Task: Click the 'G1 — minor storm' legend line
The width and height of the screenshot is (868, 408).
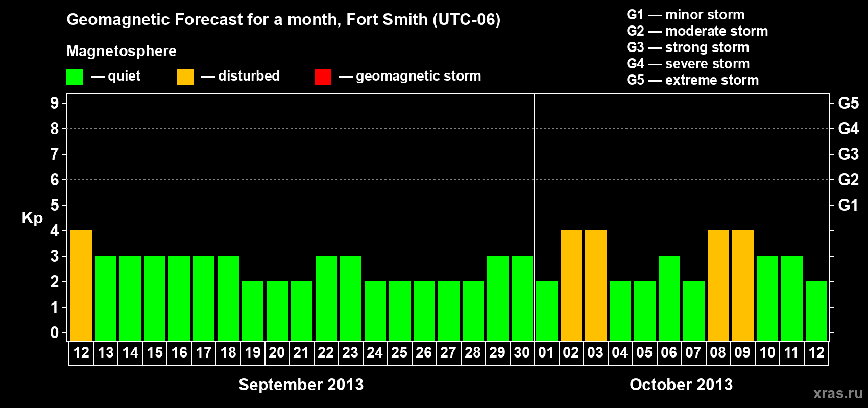Action: (x=686, y=15)
